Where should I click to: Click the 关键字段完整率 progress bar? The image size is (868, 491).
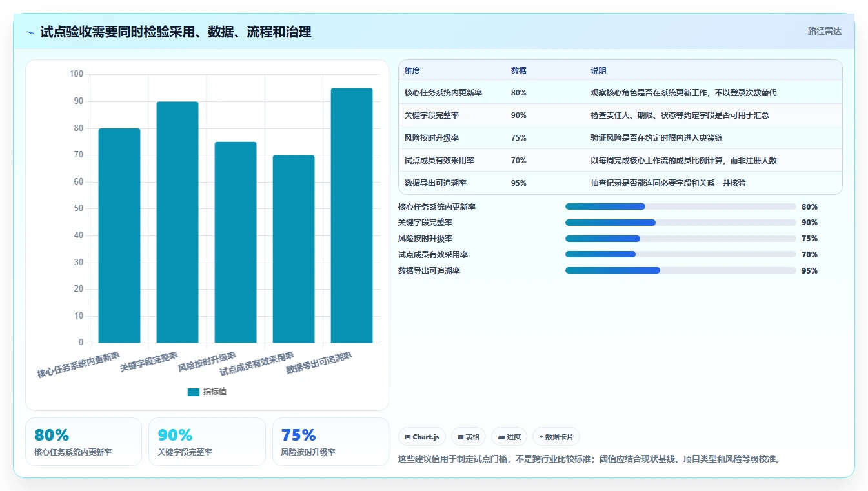(x=680, y=223)
